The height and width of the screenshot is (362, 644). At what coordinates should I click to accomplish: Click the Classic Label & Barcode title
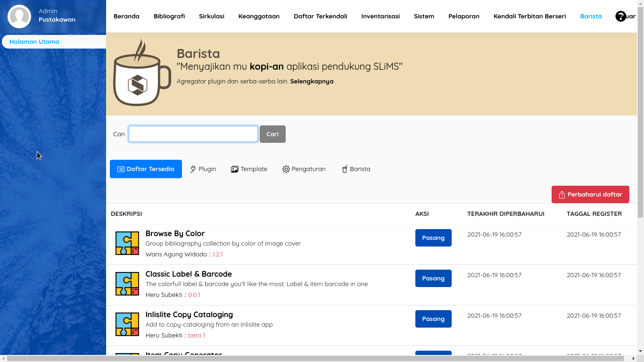189,274
